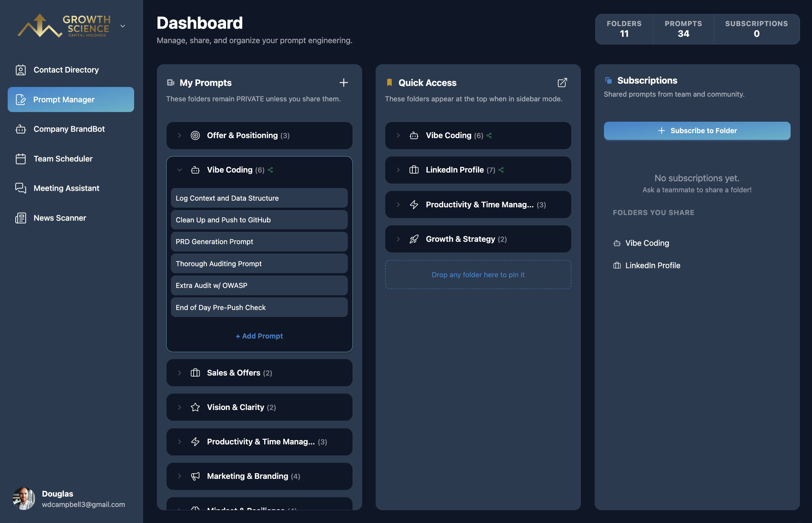This screenshot has width=812, height=523.
Task: Open Clean Up and Push to GitHub prompt
Action: 259,220
